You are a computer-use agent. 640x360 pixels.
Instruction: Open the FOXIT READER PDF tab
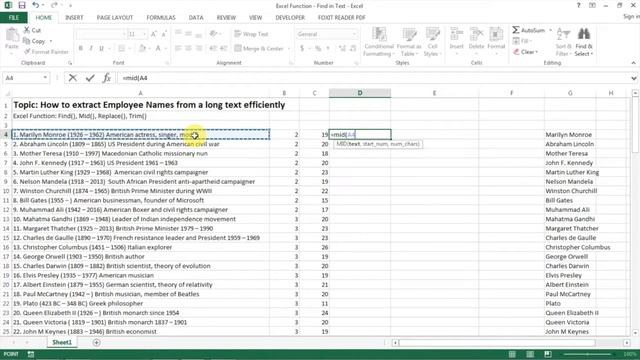point(342,18)
